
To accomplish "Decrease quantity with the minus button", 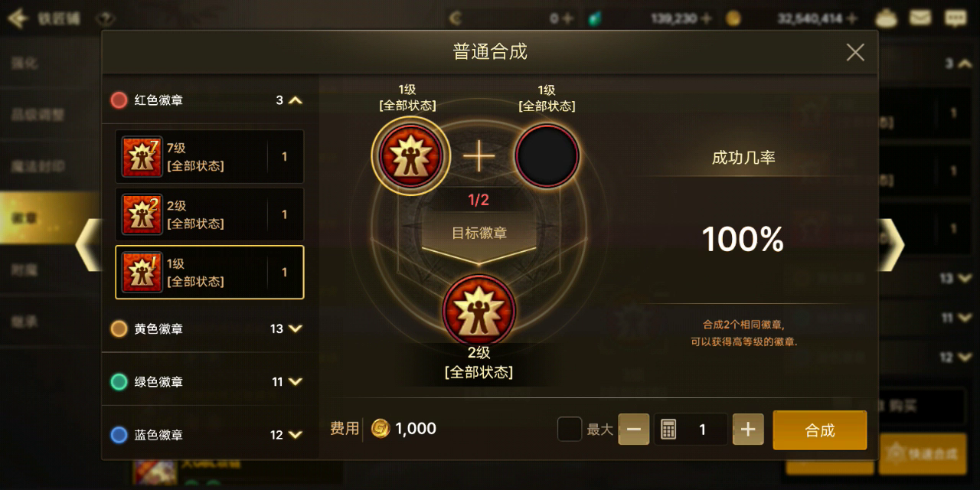I will pos(633,430).
